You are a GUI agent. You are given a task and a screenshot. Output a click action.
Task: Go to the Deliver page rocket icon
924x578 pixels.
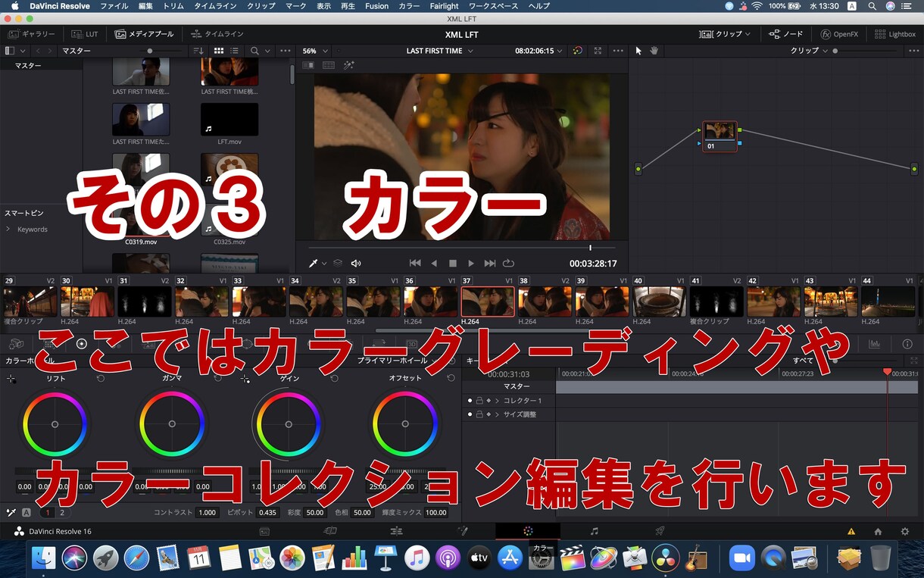660,531
